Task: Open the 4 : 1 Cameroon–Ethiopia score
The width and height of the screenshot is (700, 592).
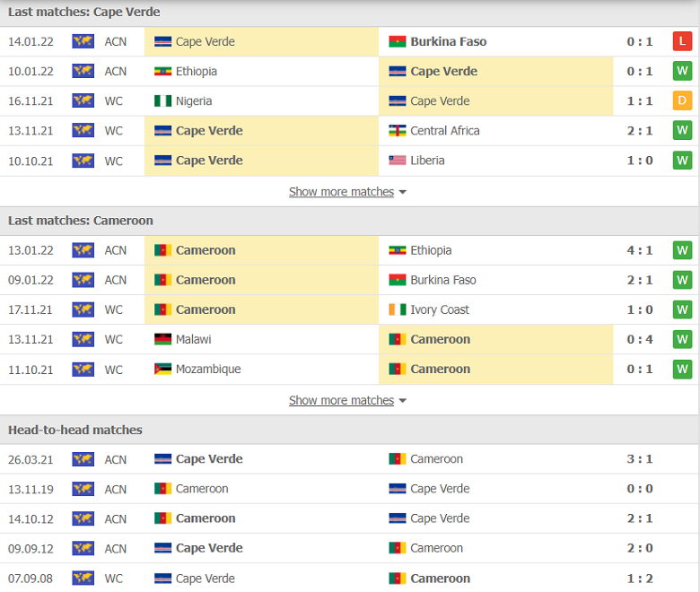Action: (640, 250)
